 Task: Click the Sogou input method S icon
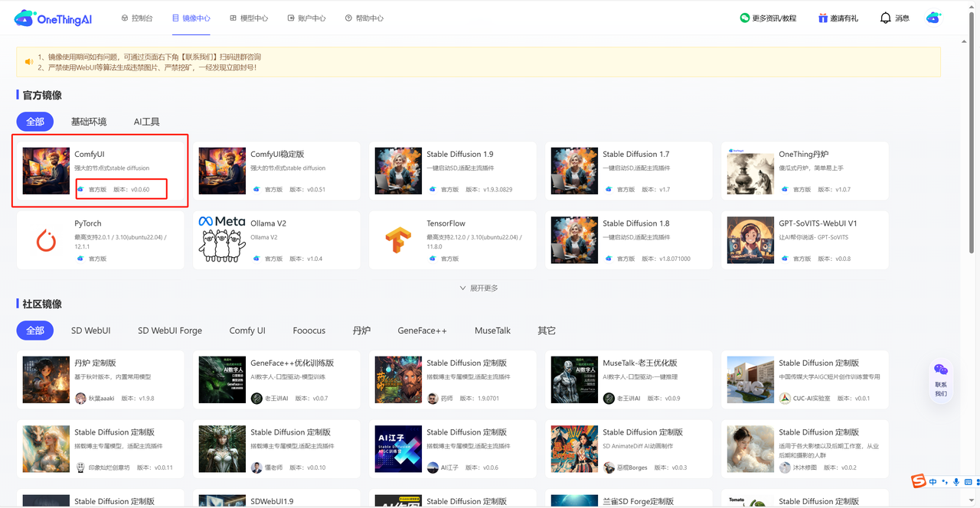pyautogui.click(x=919, y=481)
